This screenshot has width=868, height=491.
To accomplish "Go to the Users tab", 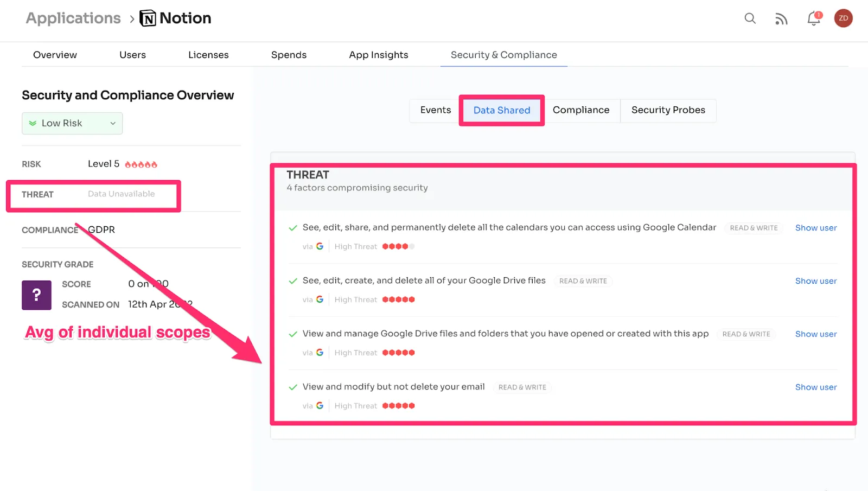I will coord(132,55).
